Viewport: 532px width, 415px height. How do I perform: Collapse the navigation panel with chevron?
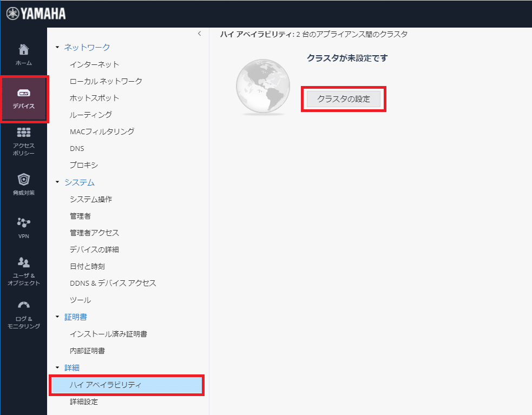(x=199, y=34)
